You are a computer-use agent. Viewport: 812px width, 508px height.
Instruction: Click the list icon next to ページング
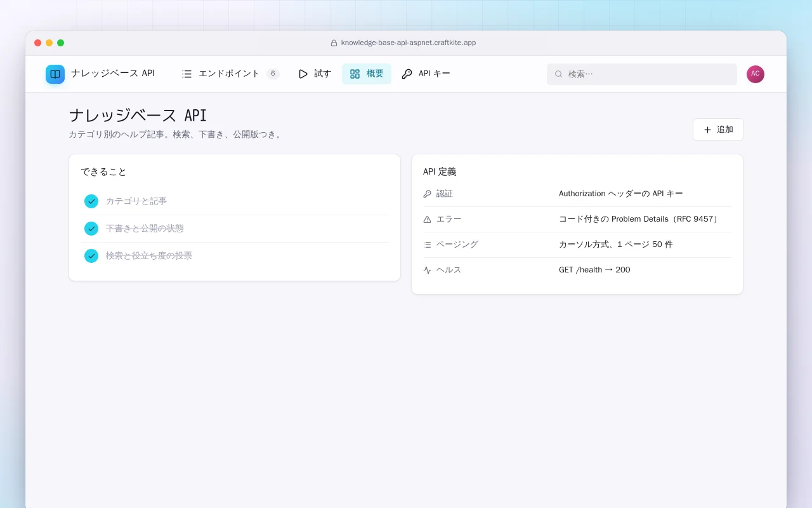(427, 244)
